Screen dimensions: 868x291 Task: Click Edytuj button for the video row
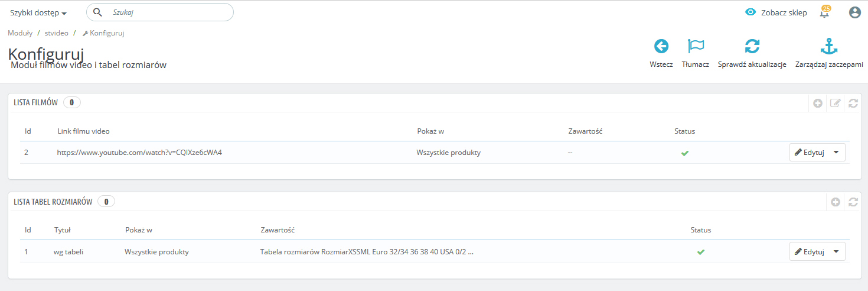click(810, 153)
